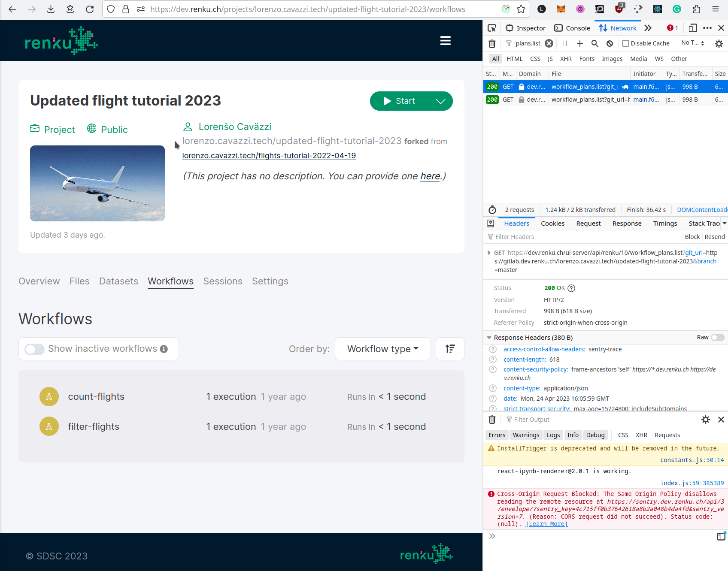The width and height of the screenshot is (728, 571).
Task: Clear network requests with the trash icon
Action: tap(492, 43)
